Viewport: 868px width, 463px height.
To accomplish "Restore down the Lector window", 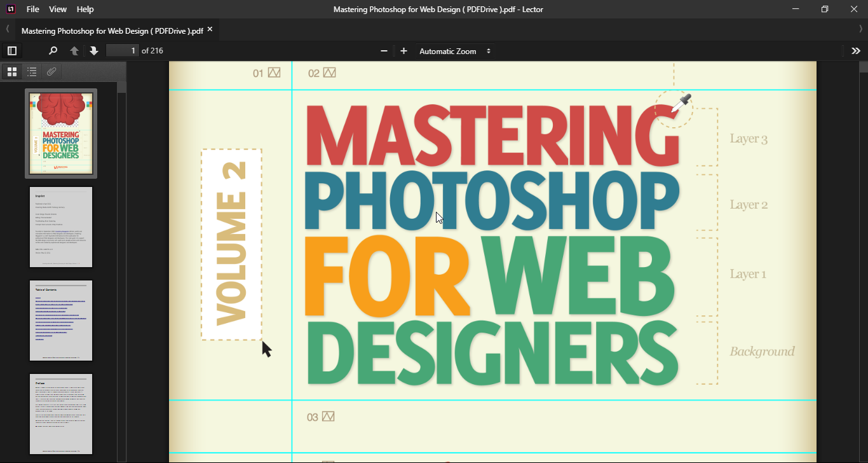I will (825, 9).
